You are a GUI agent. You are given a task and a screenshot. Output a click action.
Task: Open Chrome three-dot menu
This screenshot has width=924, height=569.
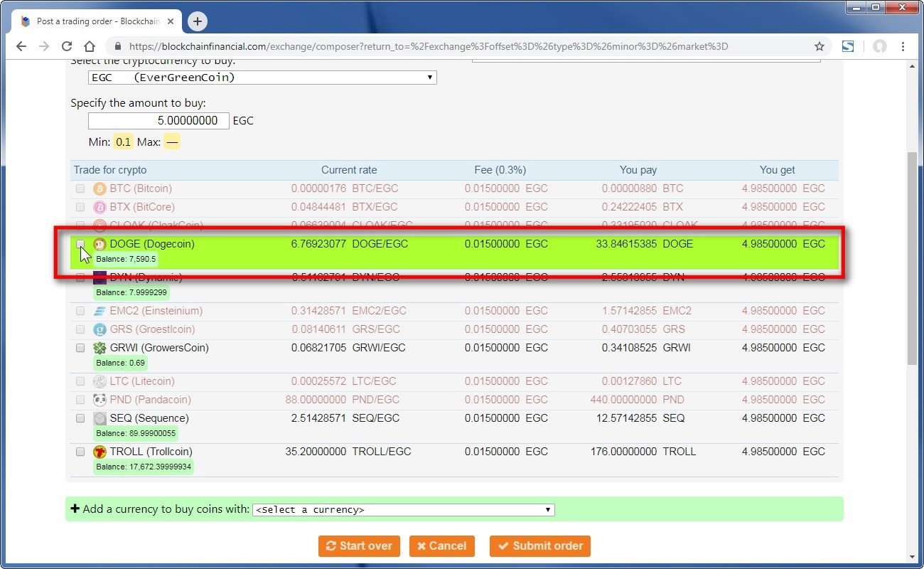pos(903,46)
